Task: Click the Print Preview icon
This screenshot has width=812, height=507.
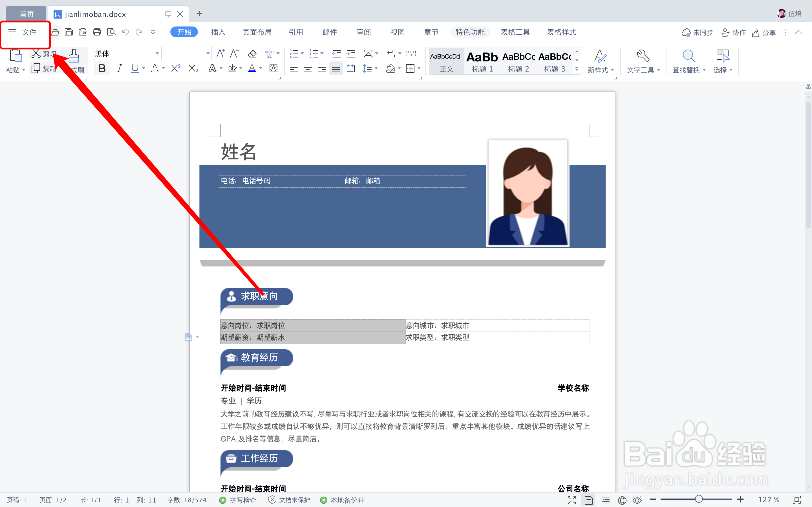Action: (x=111, y=32)
